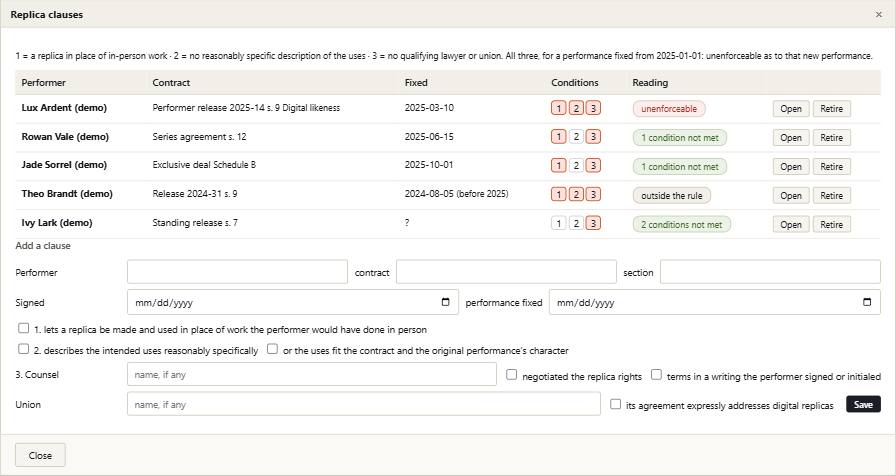Click condition badge 2 for Jade Sorrel
The height and width of the screenshot is (476, 896).
577,166
